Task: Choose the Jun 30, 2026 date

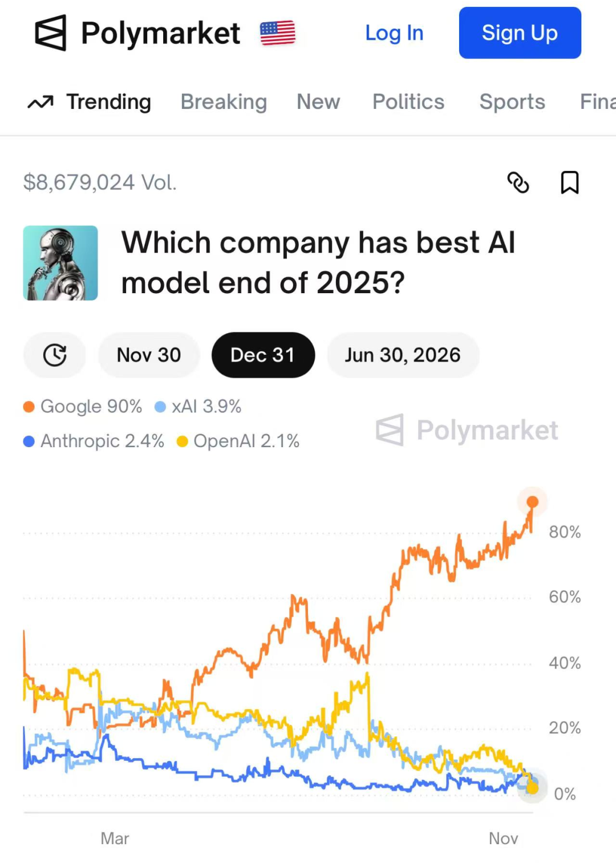Action: (x=403, y=355)
